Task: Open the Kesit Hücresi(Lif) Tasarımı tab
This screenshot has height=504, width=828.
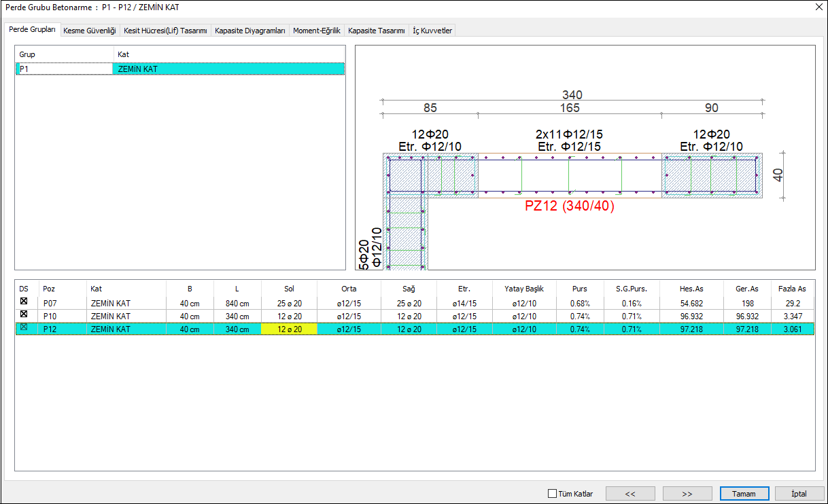Action: (165, 31)
